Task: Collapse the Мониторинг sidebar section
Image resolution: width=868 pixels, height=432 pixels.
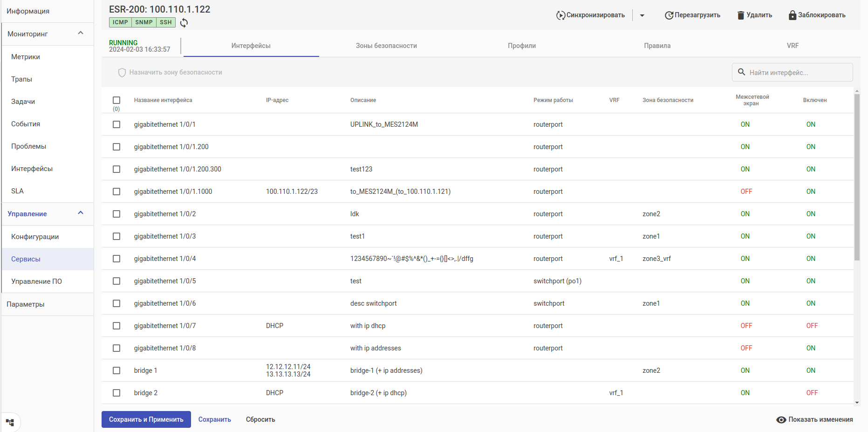Action: point(81,33)
